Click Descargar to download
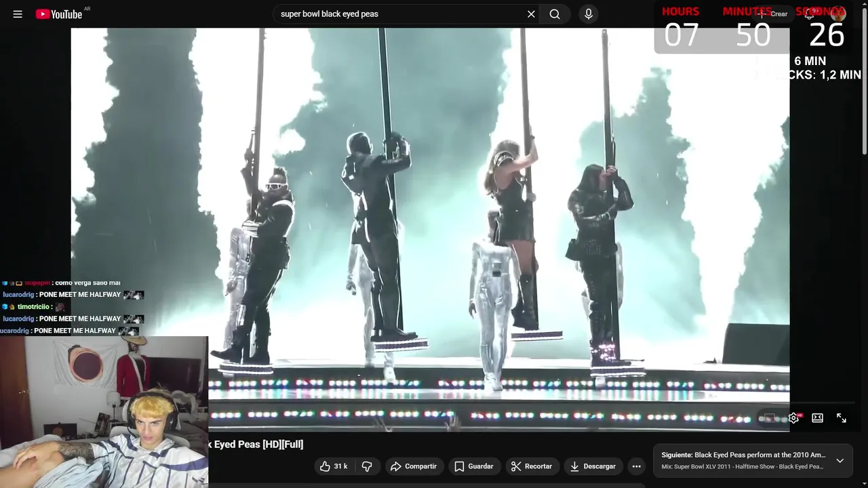Image resolution: width=868 pixels, height=488 pixels. 593,466
